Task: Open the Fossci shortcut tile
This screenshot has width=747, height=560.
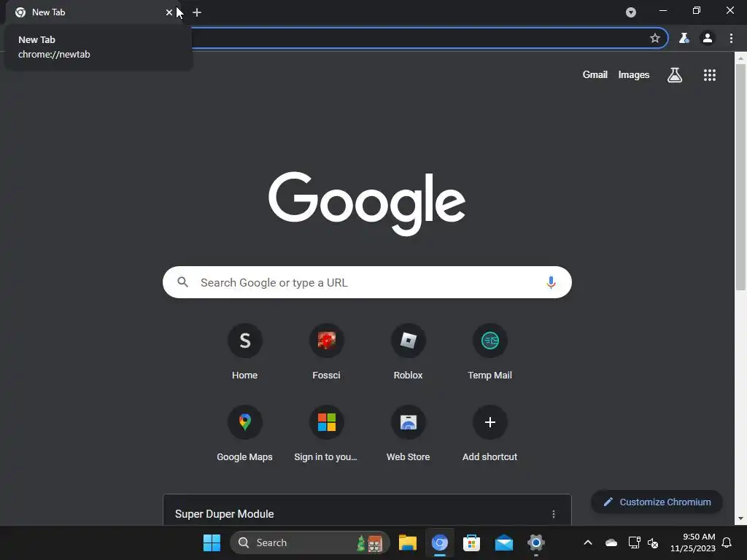Action: click(x=326, y=352)
